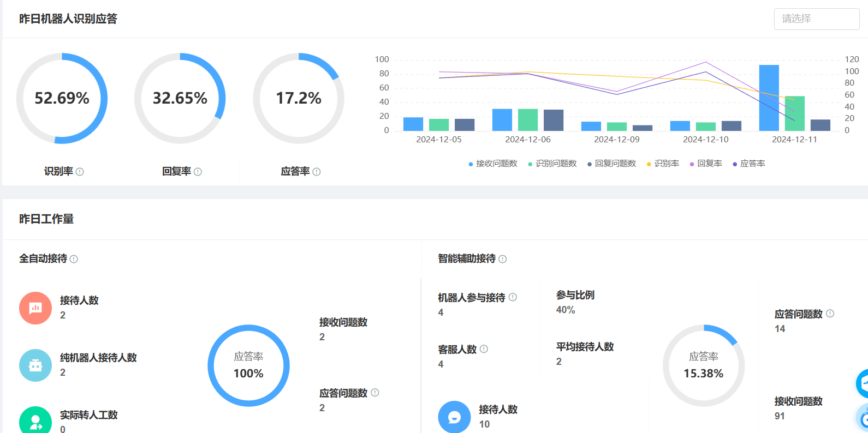868x433 pixels.
Task: Click the 2024-12-09 axis date label
Action: pos(617,140)
